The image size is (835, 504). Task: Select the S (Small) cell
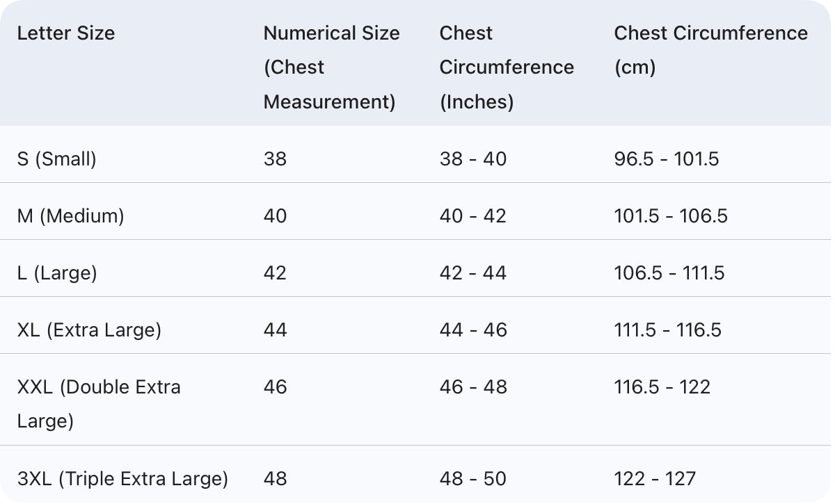pos(57,159)
